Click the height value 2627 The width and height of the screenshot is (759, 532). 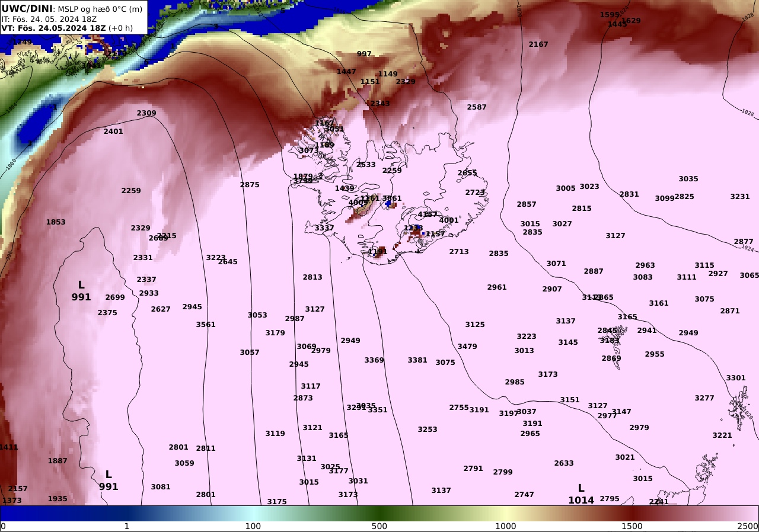pos(161,309)
